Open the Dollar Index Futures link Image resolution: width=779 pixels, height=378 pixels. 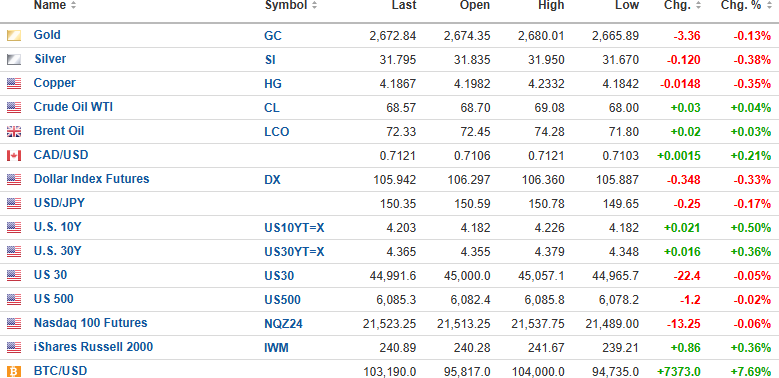click(x=91, y=179)
